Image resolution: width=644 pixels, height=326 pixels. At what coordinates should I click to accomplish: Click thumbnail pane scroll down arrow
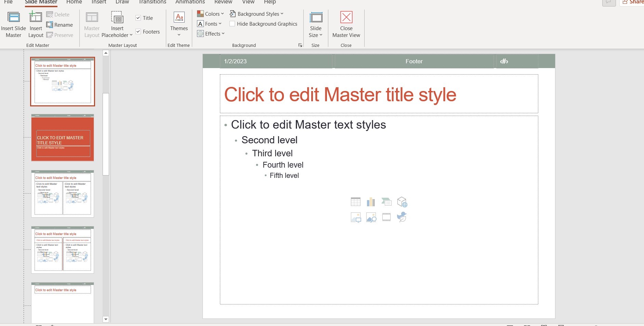106,319
